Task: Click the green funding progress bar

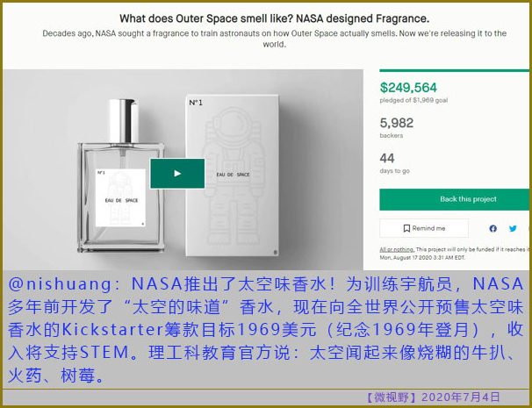Action: (x=454, y=70)
